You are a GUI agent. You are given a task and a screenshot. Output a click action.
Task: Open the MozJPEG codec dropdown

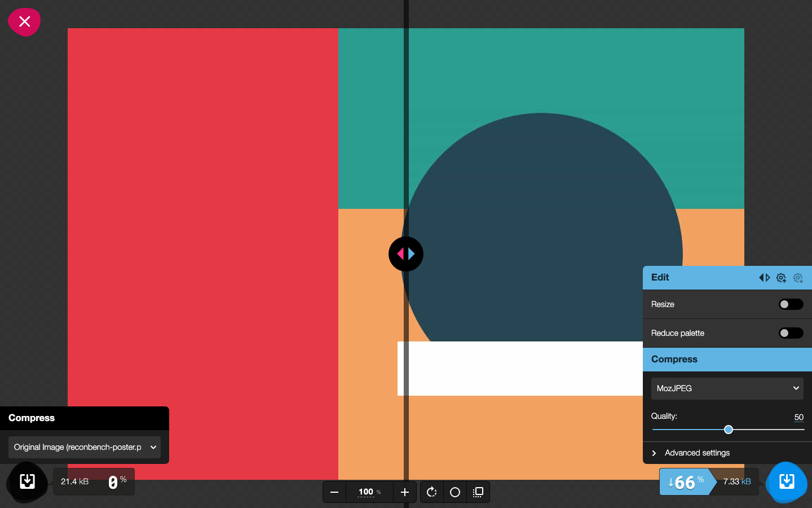[727, 388]
